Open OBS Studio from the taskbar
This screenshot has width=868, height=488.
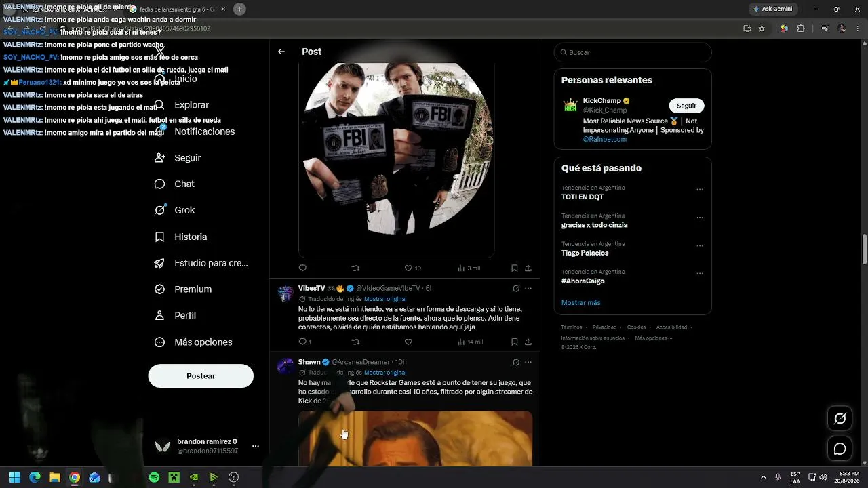(233, 477)
